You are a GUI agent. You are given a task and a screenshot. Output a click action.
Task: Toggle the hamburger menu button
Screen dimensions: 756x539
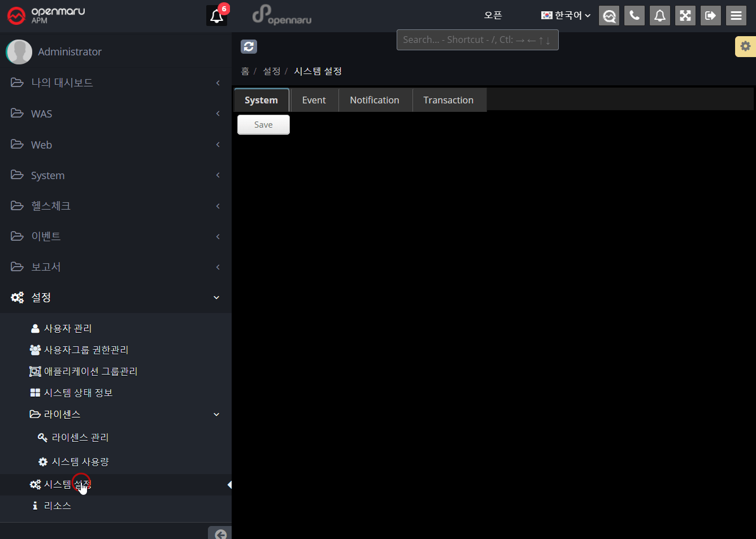(x=736, y=16)
